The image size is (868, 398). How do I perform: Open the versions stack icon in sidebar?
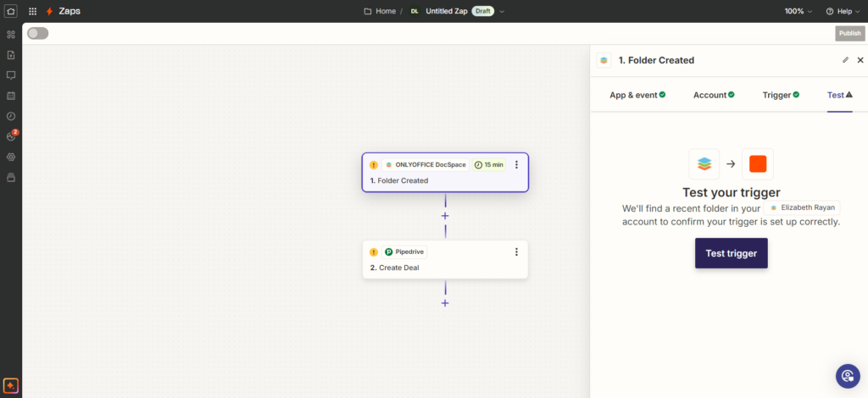click(x=10, y=178)
